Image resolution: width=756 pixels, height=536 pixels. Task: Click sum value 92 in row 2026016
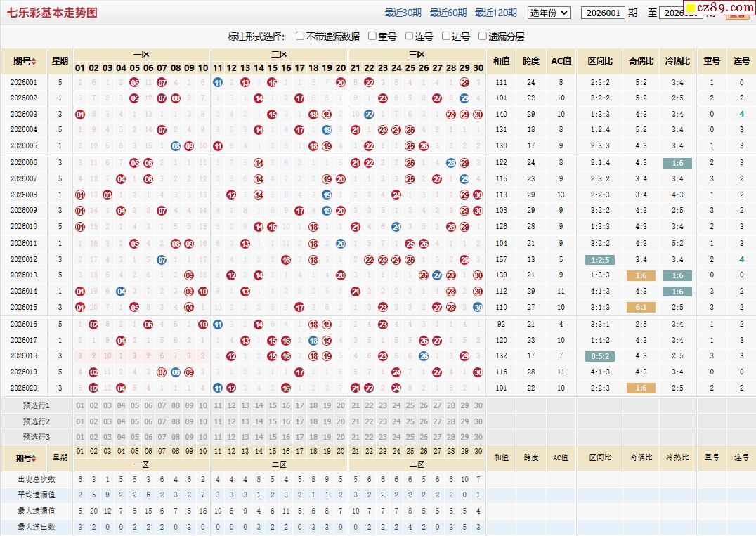click(502, 324)
